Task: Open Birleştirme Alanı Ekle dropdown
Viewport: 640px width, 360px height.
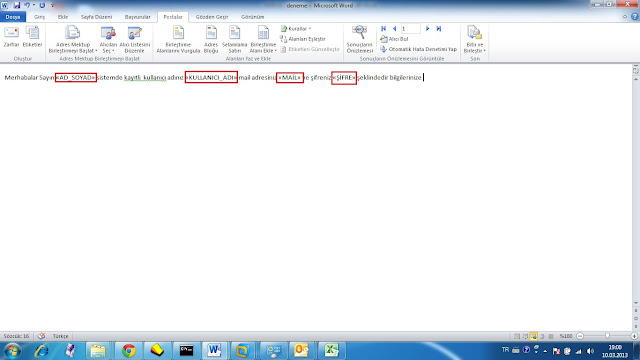Action: pos(263,39)
